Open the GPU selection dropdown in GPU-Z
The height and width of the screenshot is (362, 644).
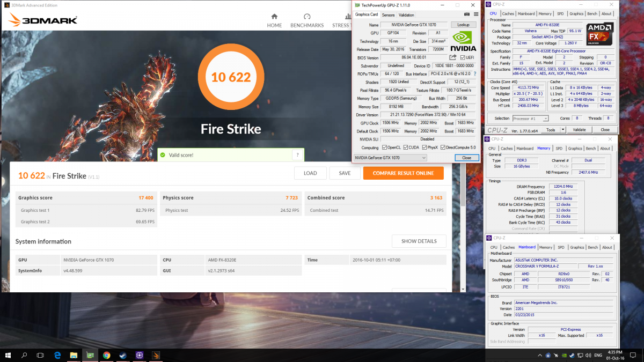coord(390,158)
